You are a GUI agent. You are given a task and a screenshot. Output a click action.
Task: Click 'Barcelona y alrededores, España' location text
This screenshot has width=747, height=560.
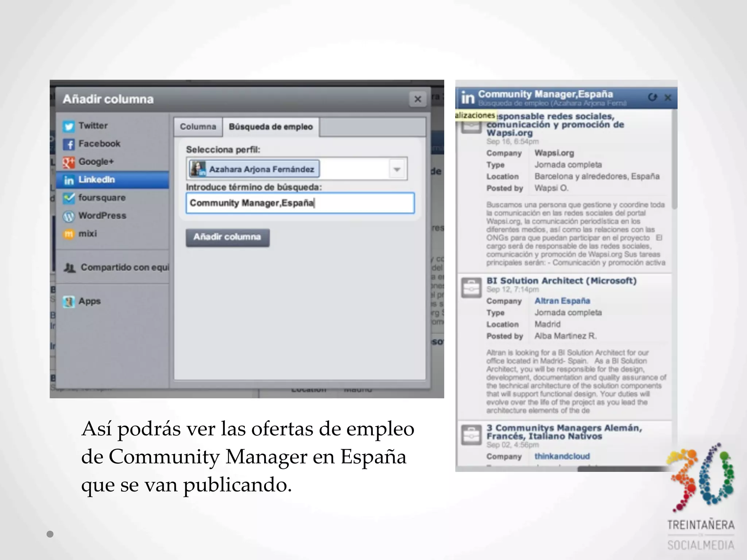[x=597, y=176]
